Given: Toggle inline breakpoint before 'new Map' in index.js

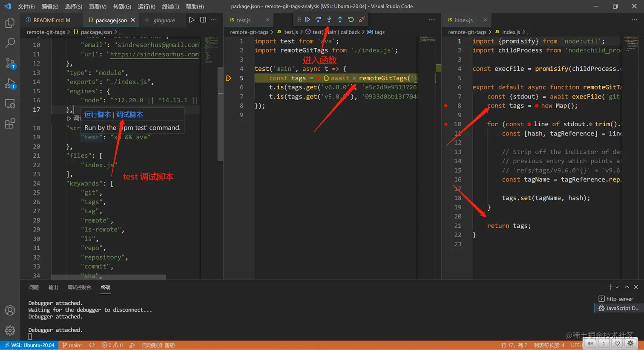Looking at the screenshot, I should tap(537, 106).
